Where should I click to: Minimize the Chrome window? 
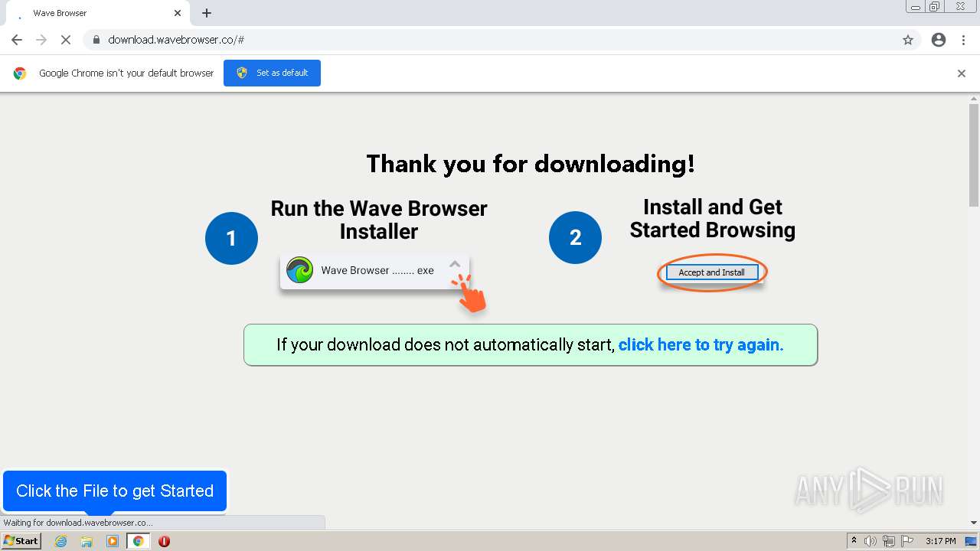click(916, 6)
